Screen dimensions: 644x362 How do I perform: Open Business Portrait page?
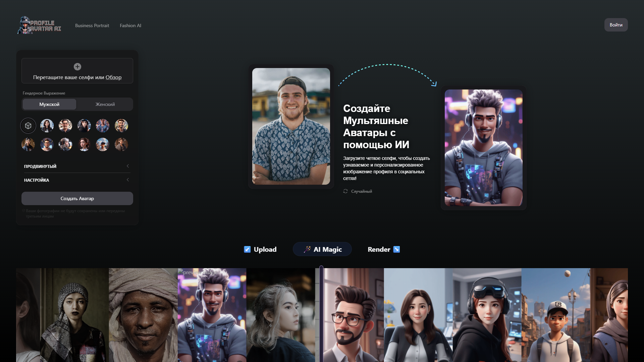[x=92, y=25]
